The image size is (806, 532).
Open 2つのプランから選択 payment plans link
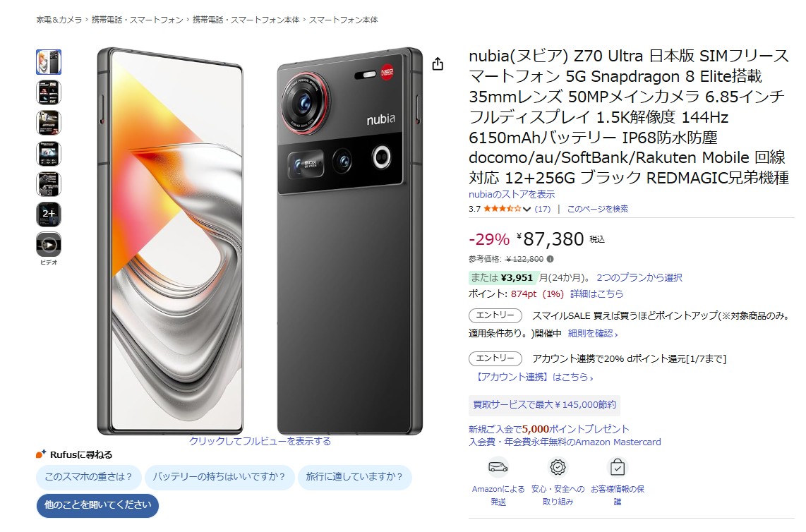coord(639,277)
